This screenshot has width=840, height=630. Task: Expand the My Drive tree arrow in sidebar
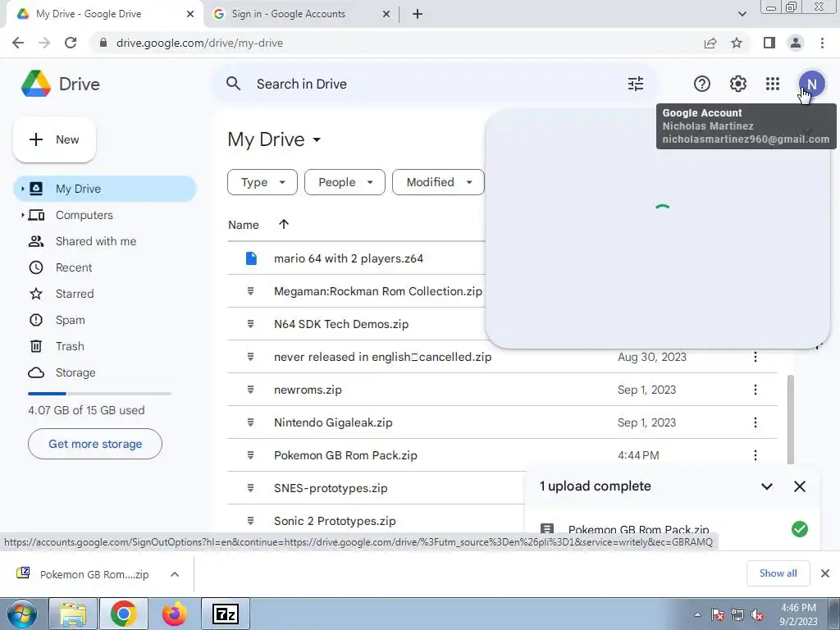tap(22, 189)
